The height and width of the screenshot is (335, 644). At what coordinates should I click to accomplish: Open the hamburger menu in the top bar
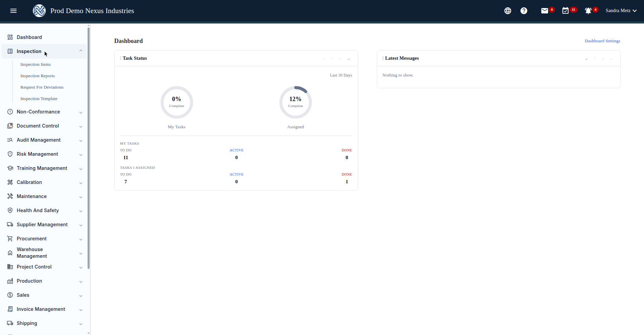coord(13,11)
